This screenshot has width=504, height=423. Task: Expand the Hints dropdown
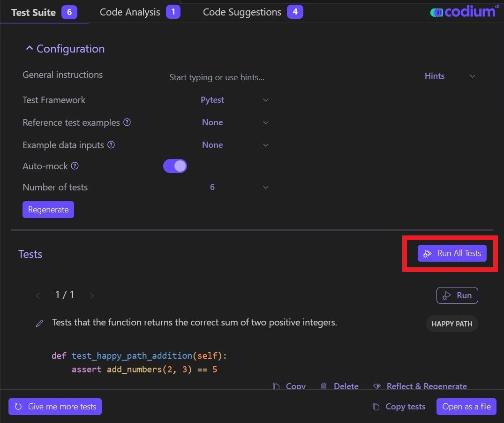click(450, 76)
